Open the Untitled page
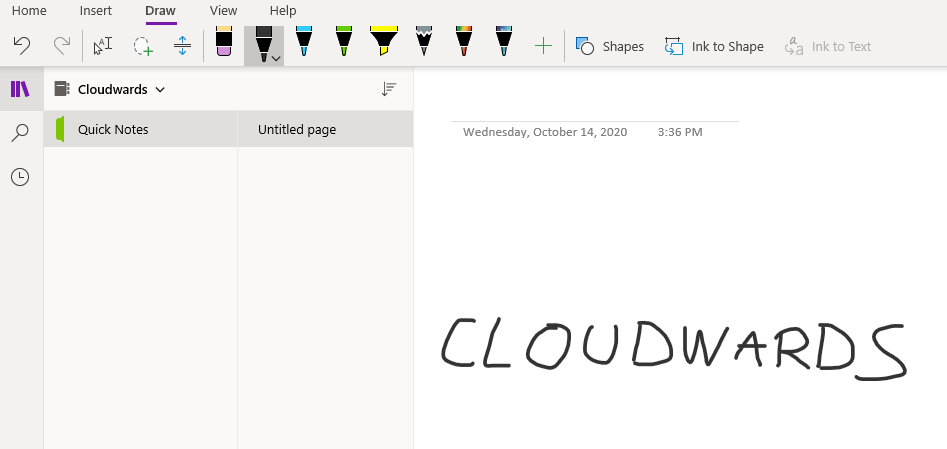The image size is (947, 449). point(326,129)
